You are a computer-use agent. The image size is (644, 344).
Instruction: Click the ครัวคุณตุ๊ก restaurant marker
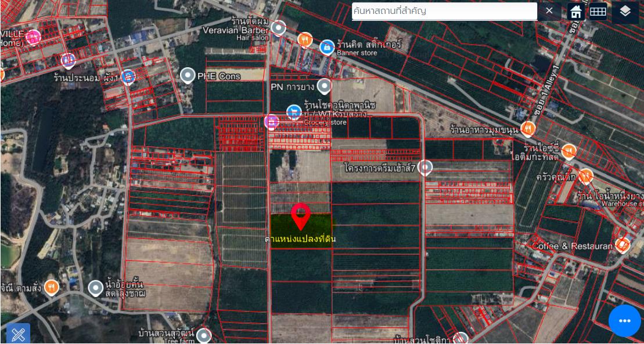pyautogui.click(x=586, y=176)
